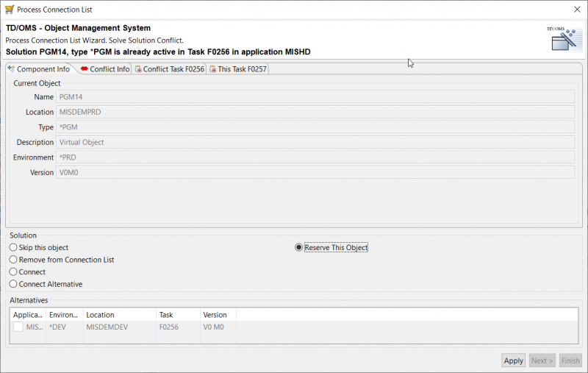Click the Name field containing PGM14
The width and height of the screenshot is (588, 373).
coord(315,96)
